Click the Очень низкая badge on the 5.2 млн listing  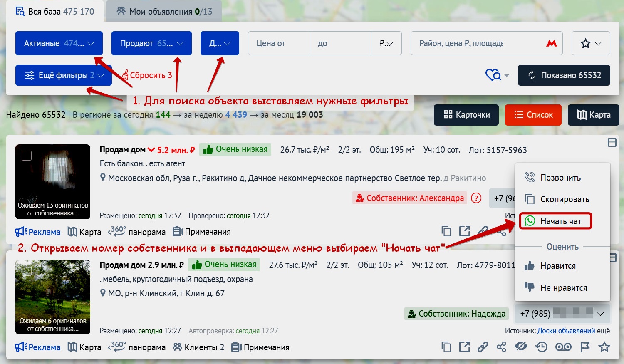click(x=235, y=149)
